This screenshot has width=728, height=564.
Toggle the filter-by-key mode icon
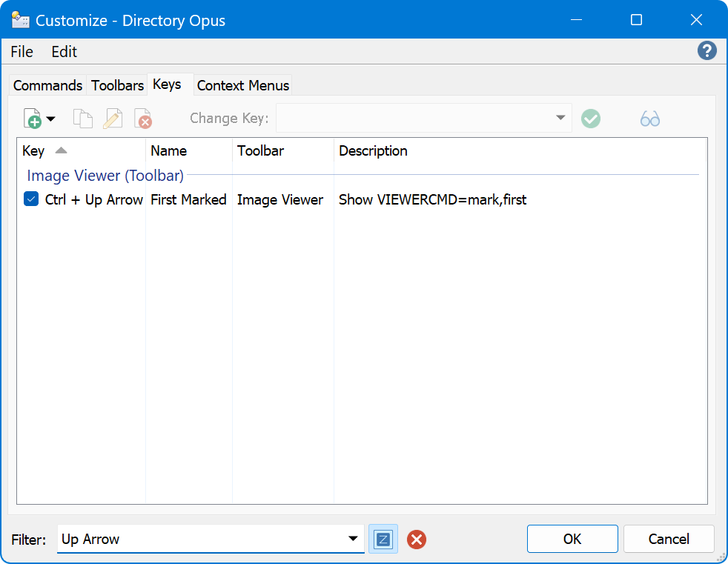pos(383,539)
